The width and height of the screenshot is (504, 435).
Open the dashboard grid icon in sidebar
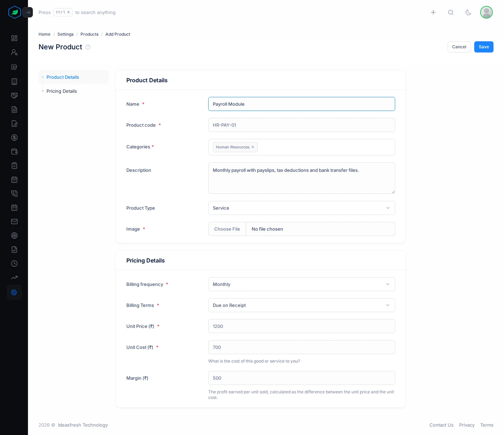14,38
